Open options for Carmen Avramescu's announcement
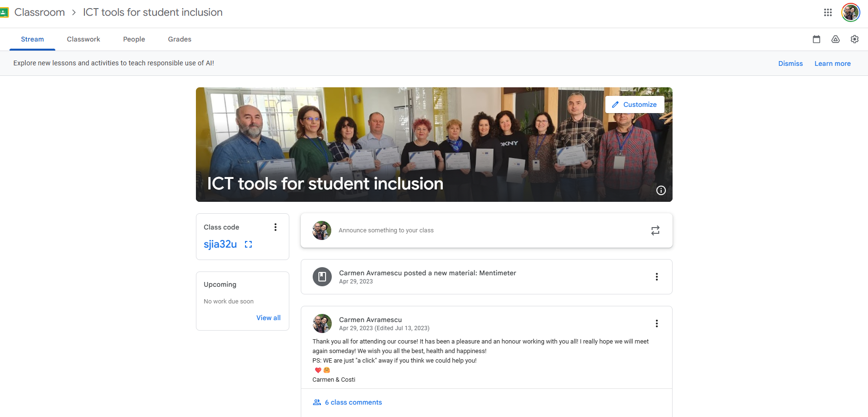Image resolution: width=868 pixels, height=417 pixels. point(657,323)
